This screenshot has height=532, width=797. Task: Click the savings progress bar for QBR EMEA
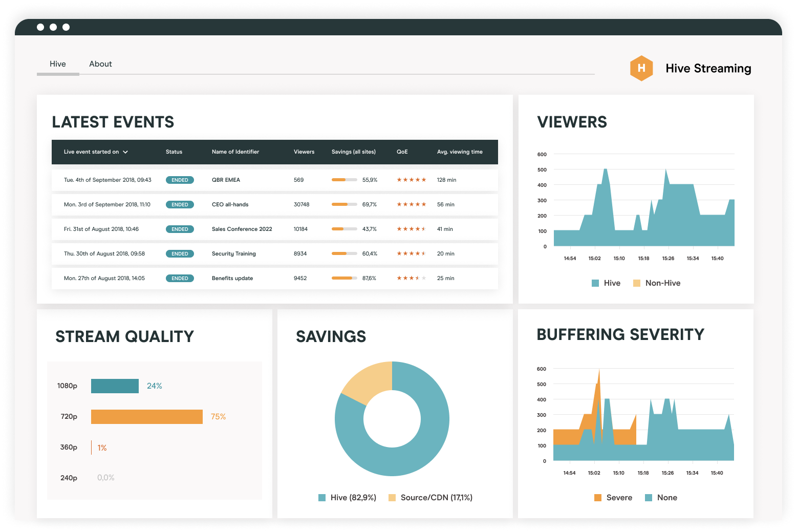pos(344,180)
